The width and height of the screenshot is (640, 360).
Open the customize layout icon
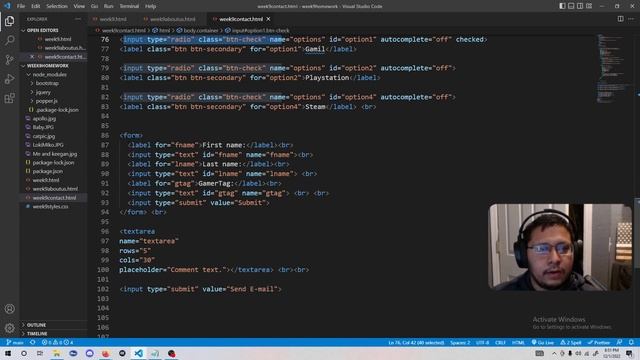click(589, 6)
